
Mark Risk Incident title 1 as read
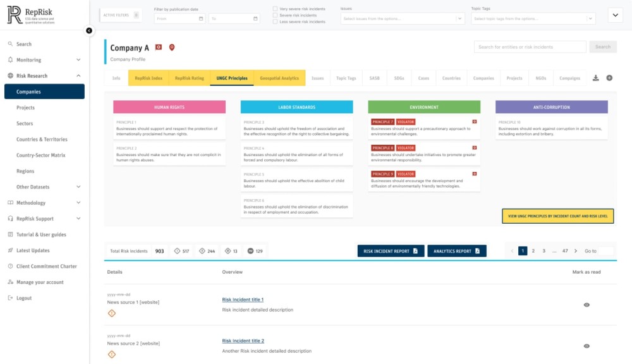pos(586,305)
